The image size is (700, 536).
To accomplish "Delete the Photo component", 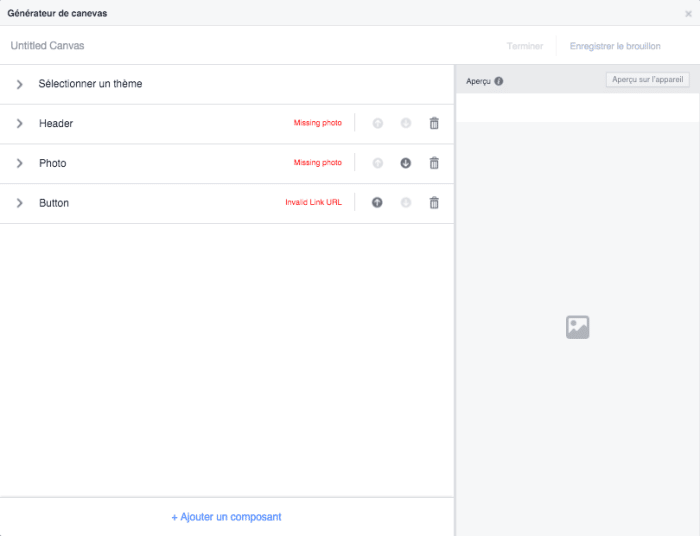I will [x=434, y=163].
